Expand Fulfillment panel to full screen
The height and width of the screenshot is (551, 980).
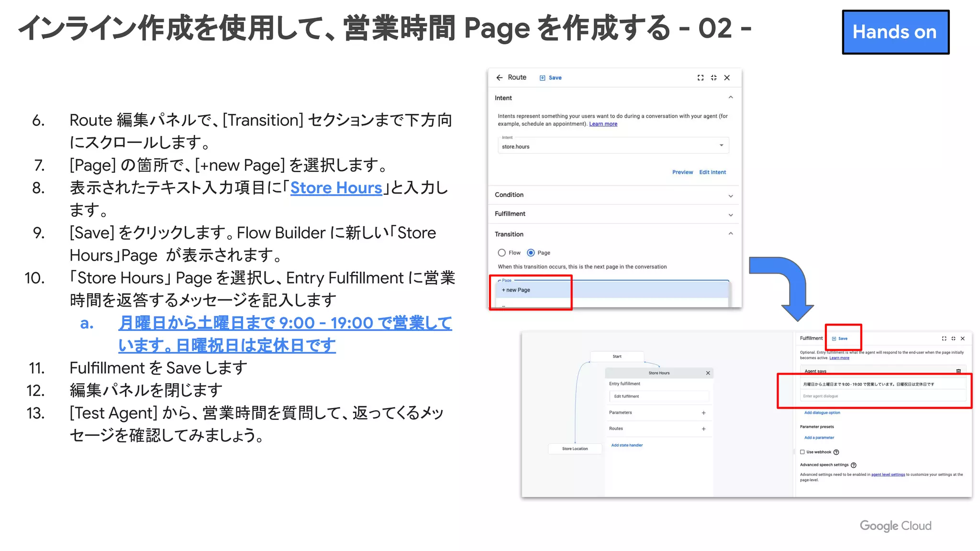point(944,339)
